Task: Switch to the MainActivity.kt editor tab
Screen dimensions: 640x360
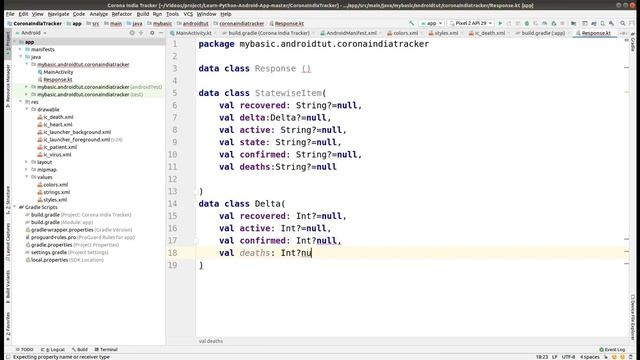Action: coord(191,33)
